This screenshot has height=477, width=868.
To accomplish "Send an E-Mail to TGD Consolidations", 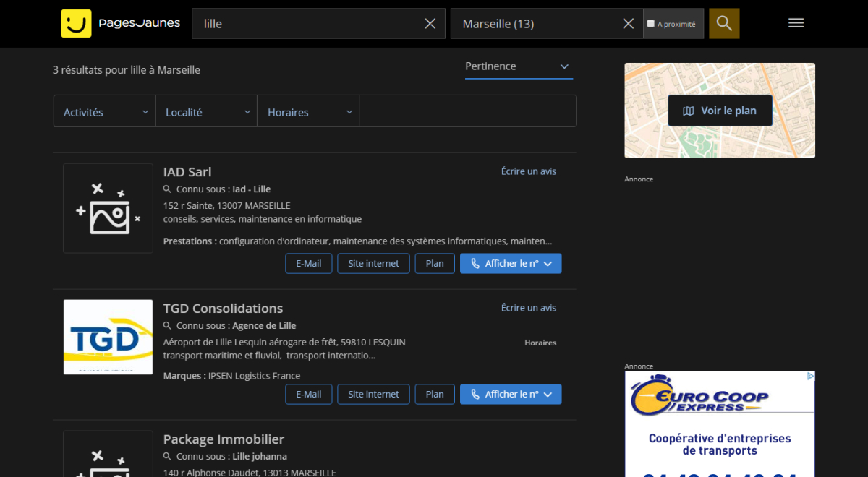I will (x=309, y=394).
